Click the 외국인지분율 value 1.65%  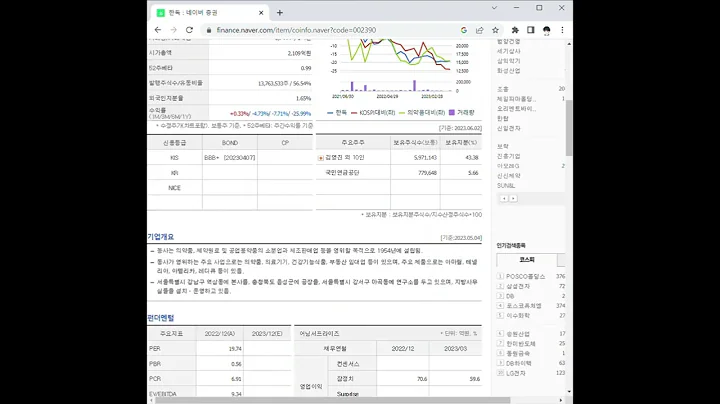pyautogui.click(x=304, y=98)
